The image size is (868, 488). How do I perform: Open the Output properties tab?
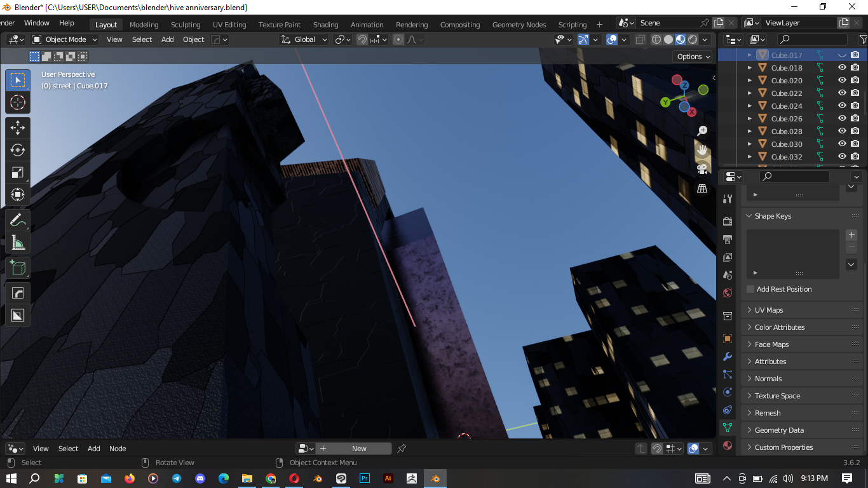(728, 239)
